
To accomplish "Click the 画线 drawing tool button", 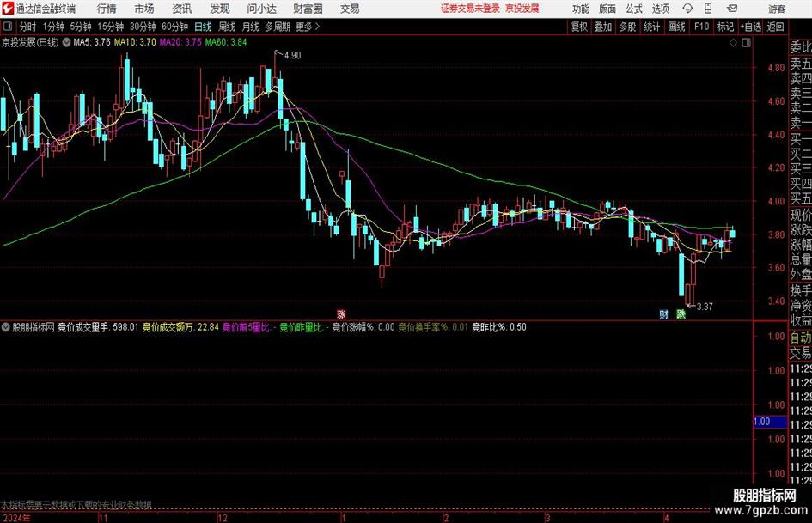I will (676, 27).
